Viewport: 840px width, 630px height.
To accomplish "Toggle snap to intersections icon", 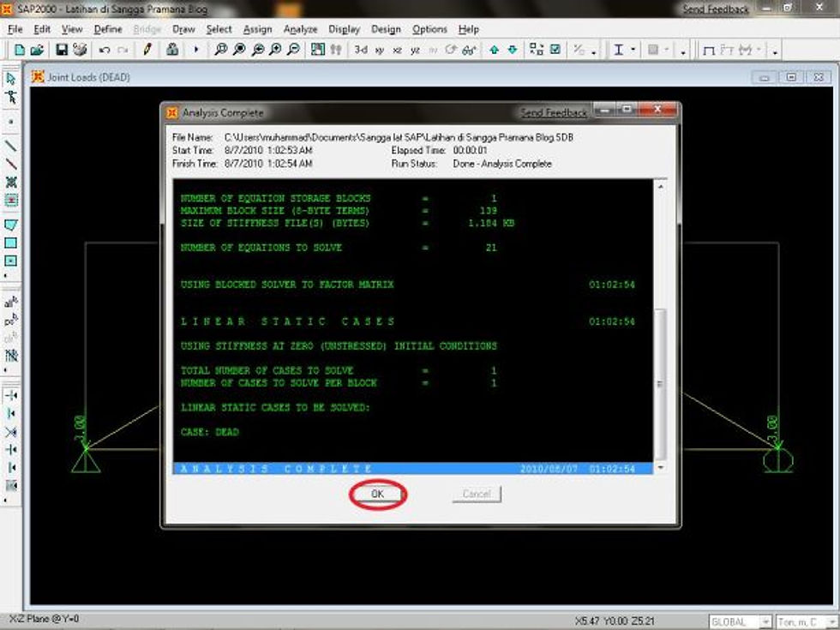I will (x=10, y=432).
